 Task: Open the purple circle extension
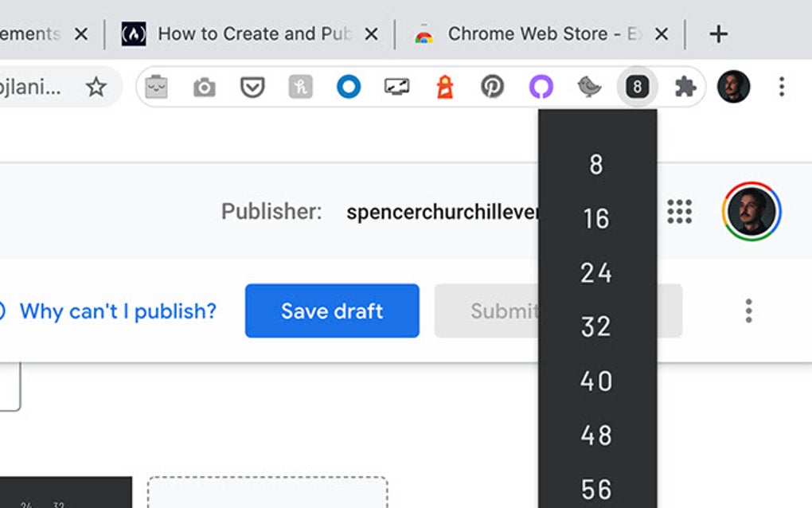[x=540, y=87]
